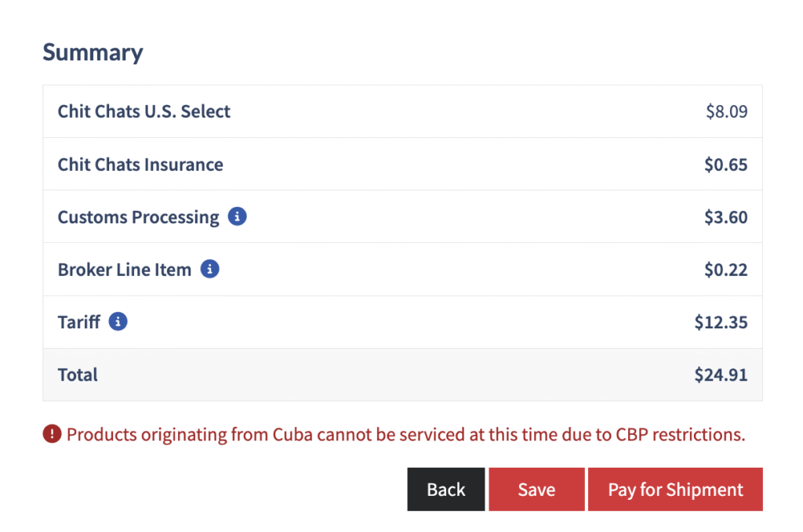
Task: Click the Chit Chats Insurance label
Action: click(x=140, y=165)
